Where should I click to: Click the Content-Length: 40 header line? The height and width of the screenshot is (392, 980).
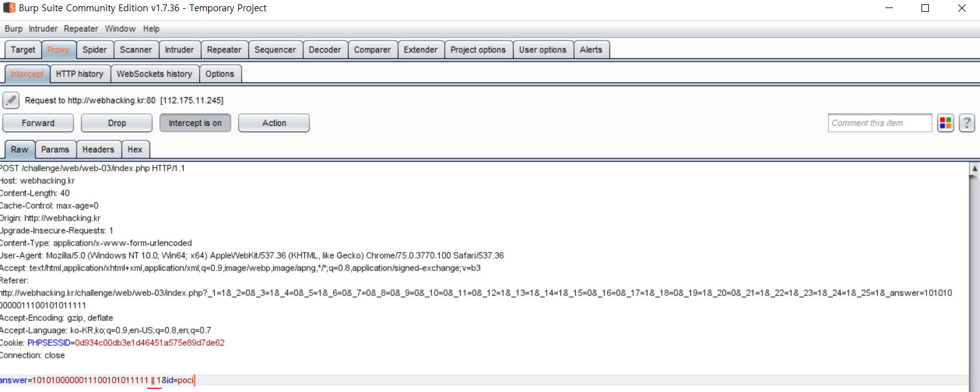point(35,193)
